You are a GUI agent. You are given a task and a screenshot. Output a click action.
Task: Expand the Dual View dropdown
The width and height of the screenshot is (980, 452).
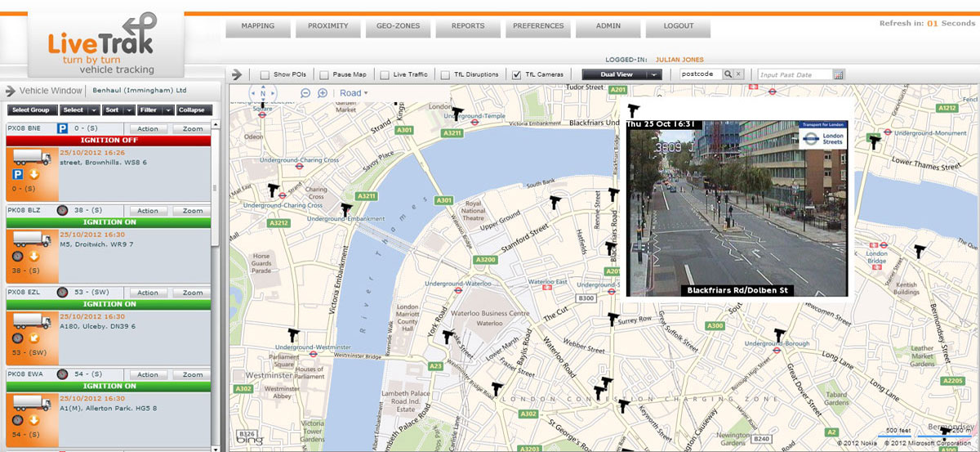[621, 74]
